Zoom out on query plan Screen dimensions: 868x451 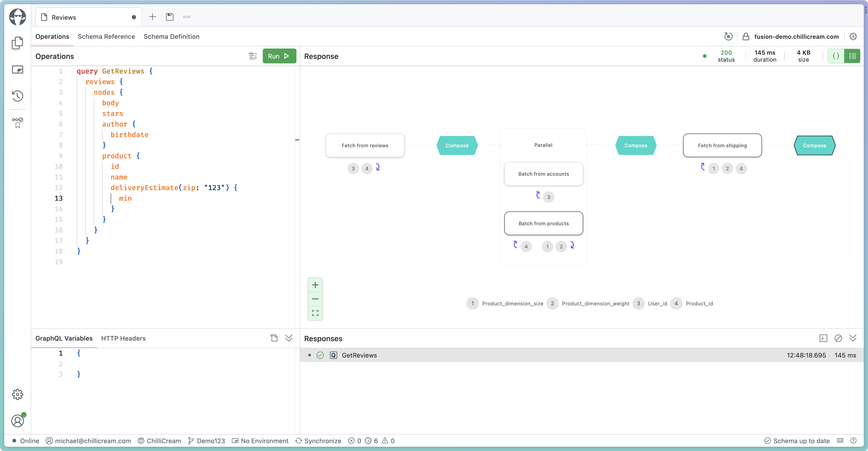(x=315, y=299)
